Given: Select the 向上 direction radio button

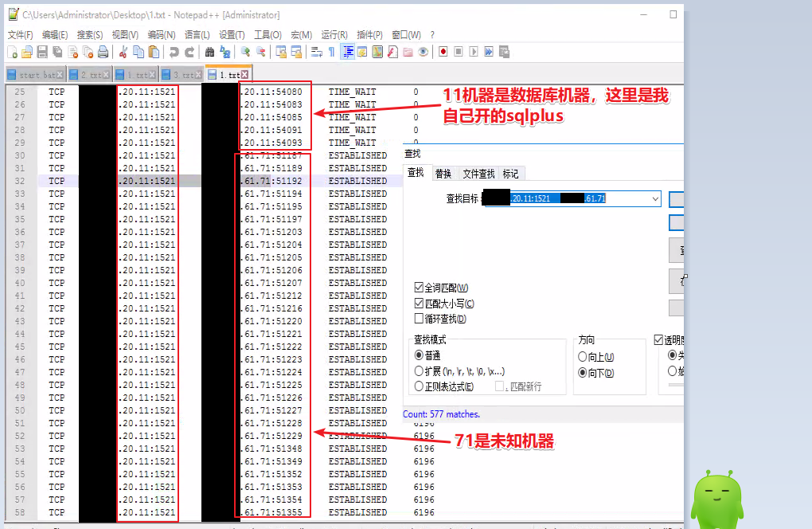Looking at the screenshot, I should tap(583, 357).
